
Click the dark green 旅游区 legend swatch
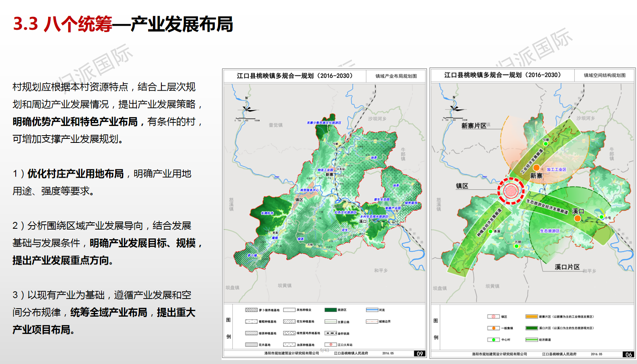pyautogui.click(x=330, y=310)
